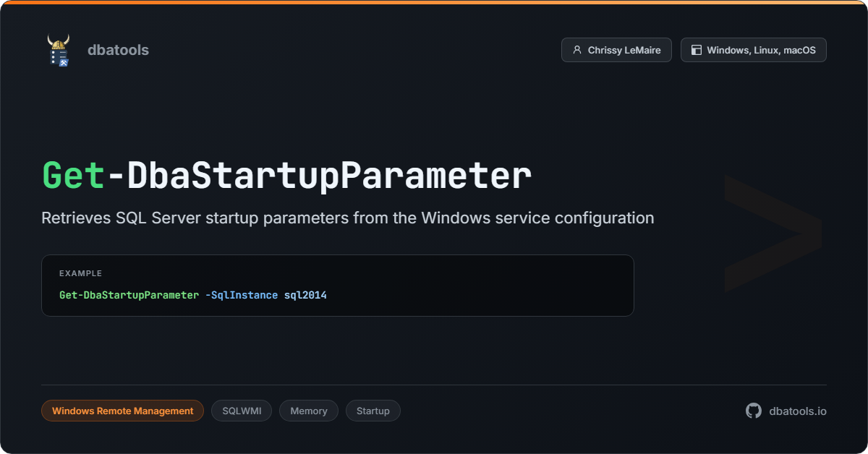Viewport: 868px width, 454px height.
Task: Select the Startup tag
Action: coord(373,411)
